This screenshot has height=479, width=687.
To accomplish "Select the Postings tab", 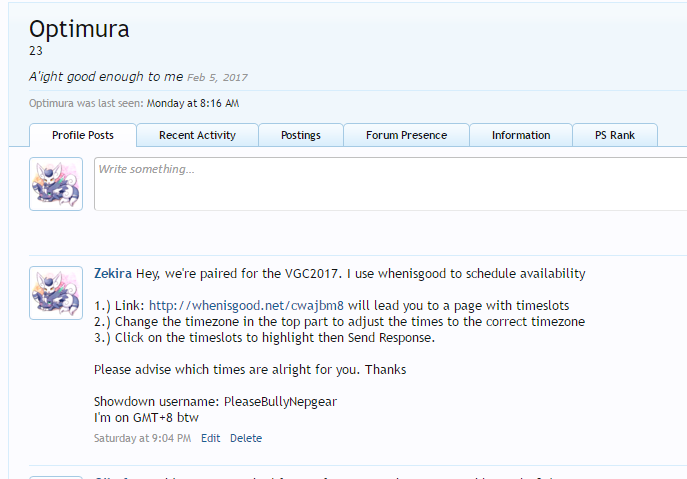I will pyautogui.click(x=301, y=135).
